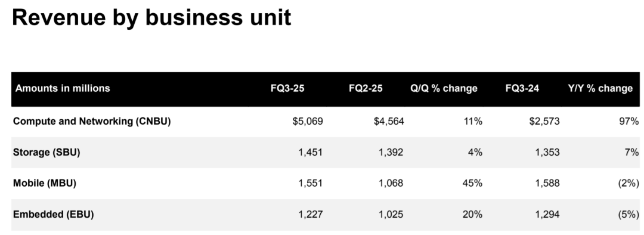Select the Storage (SBU) row label
The width and height of the screenshot is (644, 235).
(47, 153)
